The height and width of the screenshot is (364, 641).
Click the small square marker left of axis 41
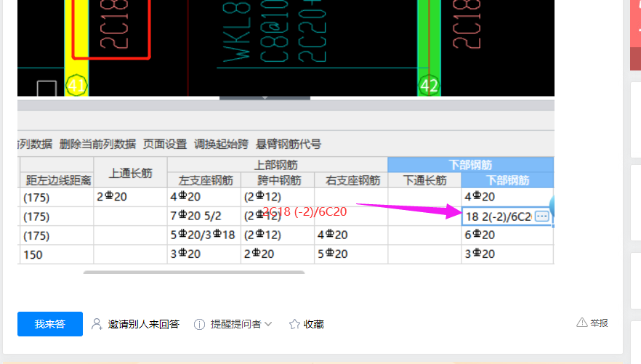pyautogui.click(x=47, y=88)
